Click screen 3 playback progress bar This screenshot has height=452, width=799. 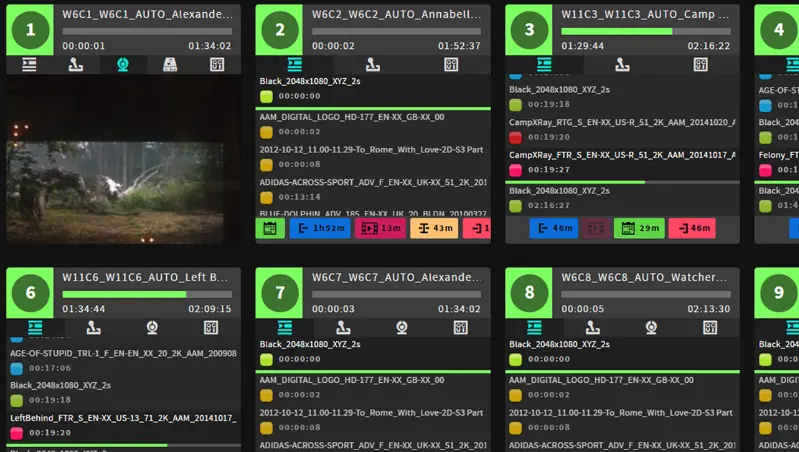click(646, 31)
